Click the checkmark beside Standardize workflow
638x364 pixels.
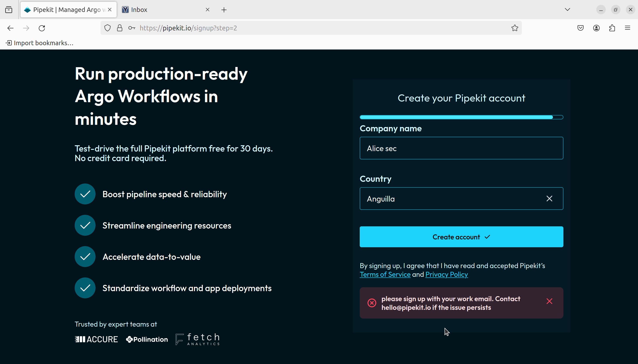click(85, 288)
